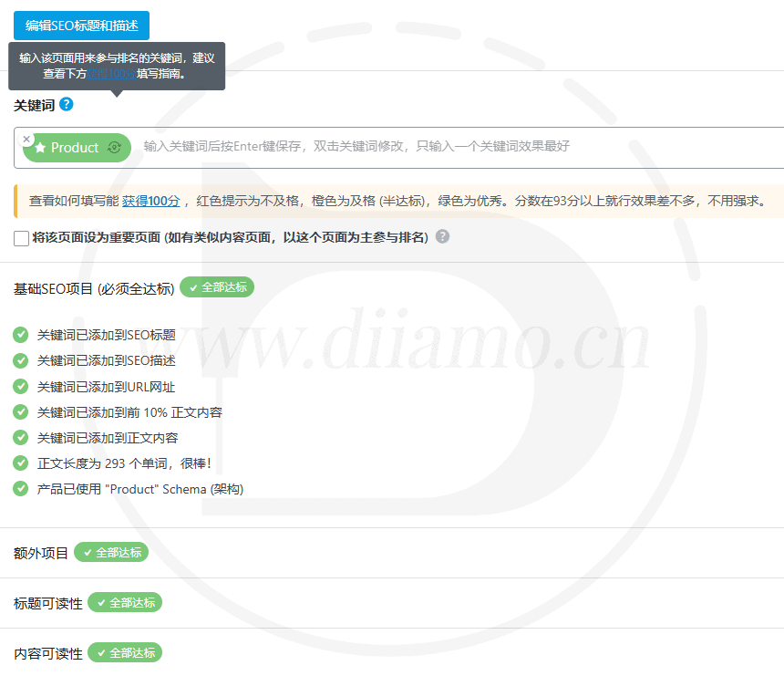Viewport: 784px width, 676px height.
Task: Select the text 关键词已添加到正文内容
Action: [108, 438]
